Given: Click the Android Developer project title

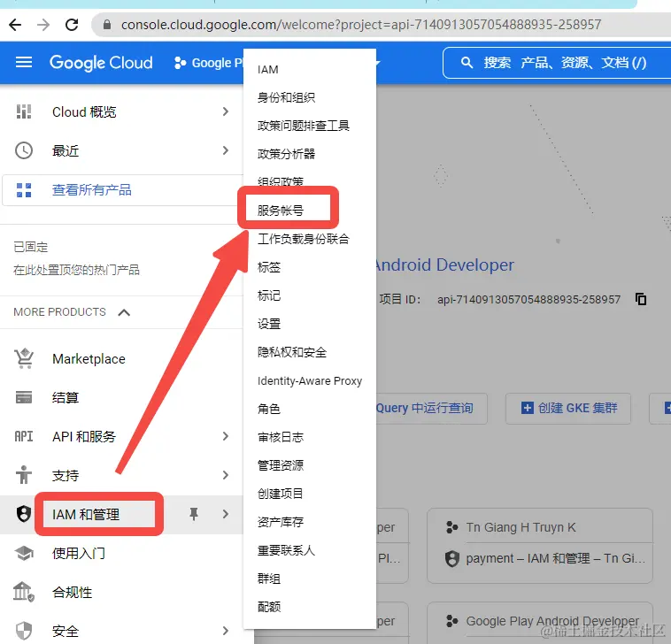Looking at the screenshot, I should (444, 264).
